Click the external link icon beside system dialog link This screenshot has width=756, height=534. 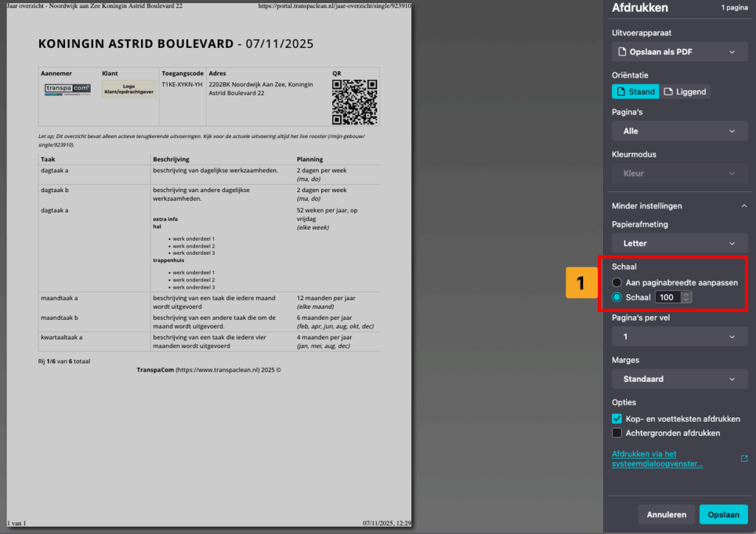tap(744, 459)
